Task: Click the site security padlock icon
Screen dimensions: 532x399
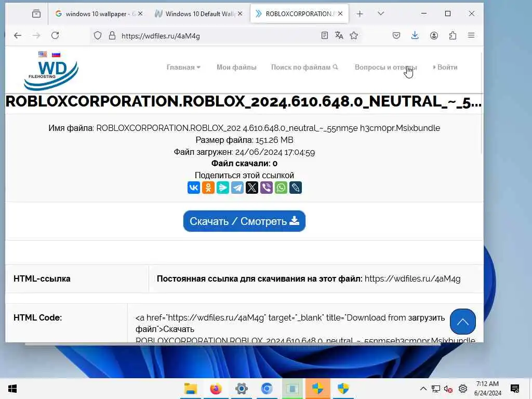Action: coord(112,36)
